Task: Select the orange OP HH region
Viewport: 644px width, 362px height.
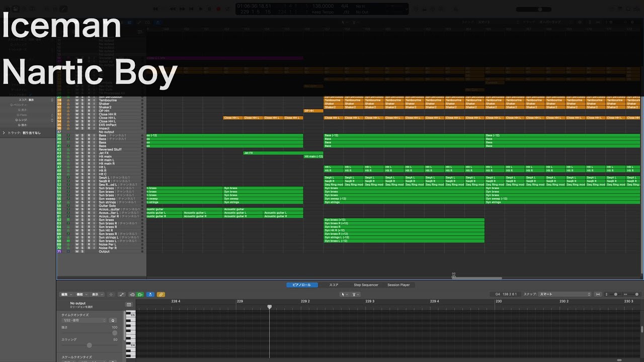Action: (313, 111)
